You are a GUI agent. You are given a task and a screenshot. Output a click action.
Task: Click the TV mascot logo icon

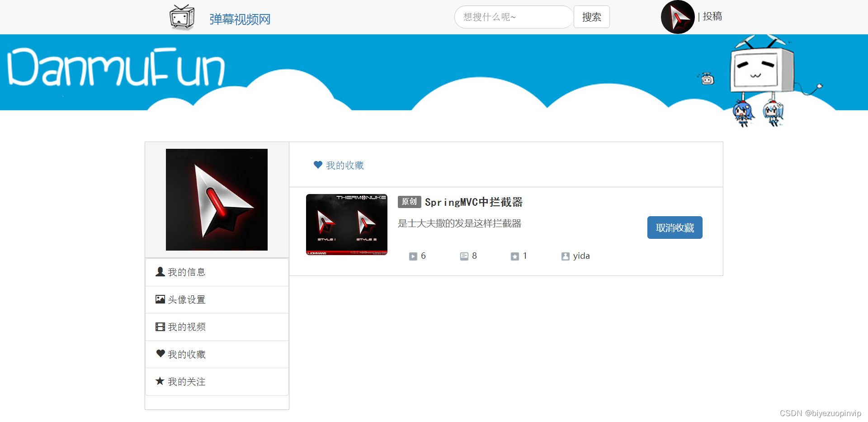[182, 17]
